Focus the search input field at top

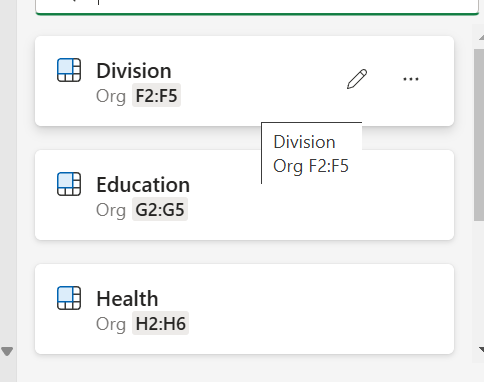257,6
